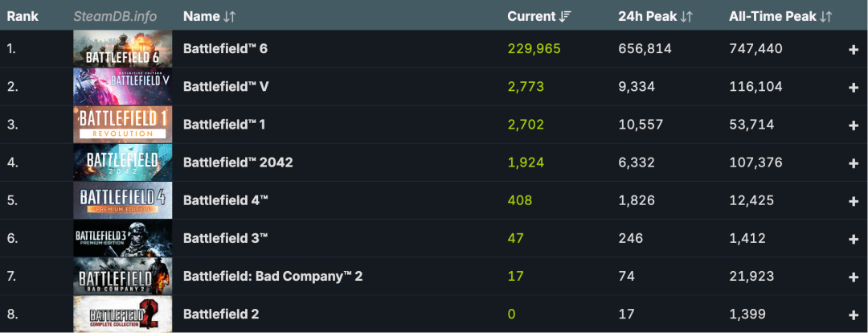The image size is (868, 333).
Task: Open the Battlefield 3™ name link
Action: pos(226,238)
